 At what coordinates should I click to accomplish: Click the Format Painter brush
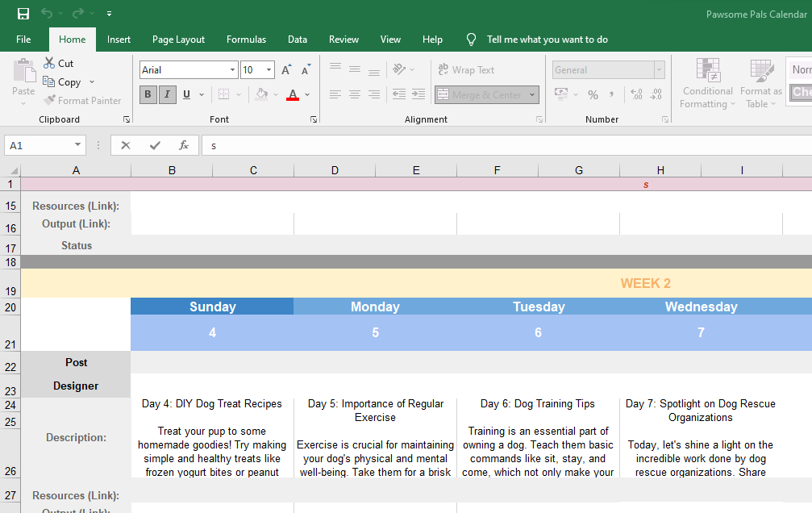[x=49, y=100]
